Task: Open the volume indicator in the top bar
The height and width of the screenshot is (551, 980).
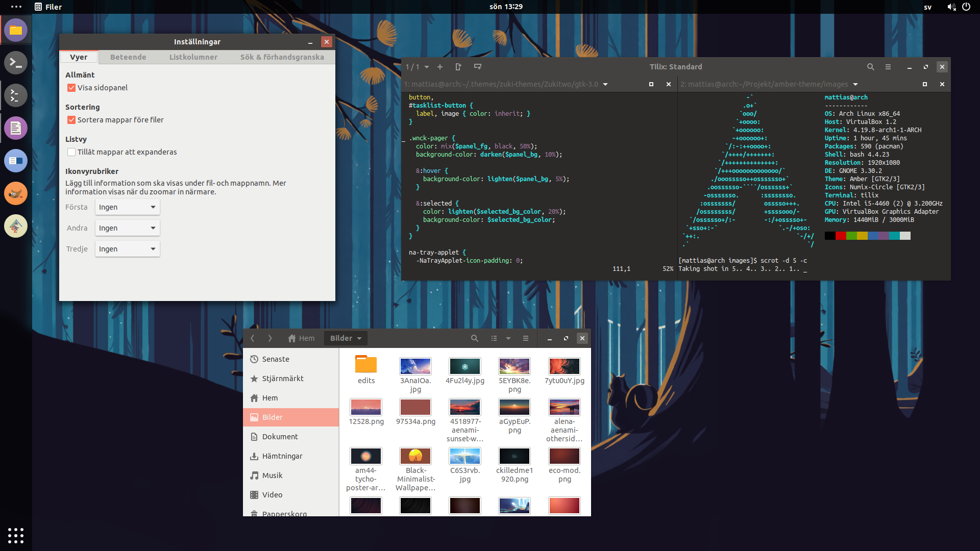Action: pos(951,7)
